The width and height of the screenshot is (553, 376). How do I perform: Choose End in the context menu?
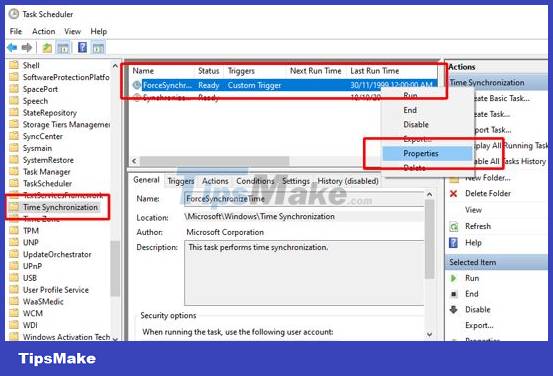[x=410, y=110]
